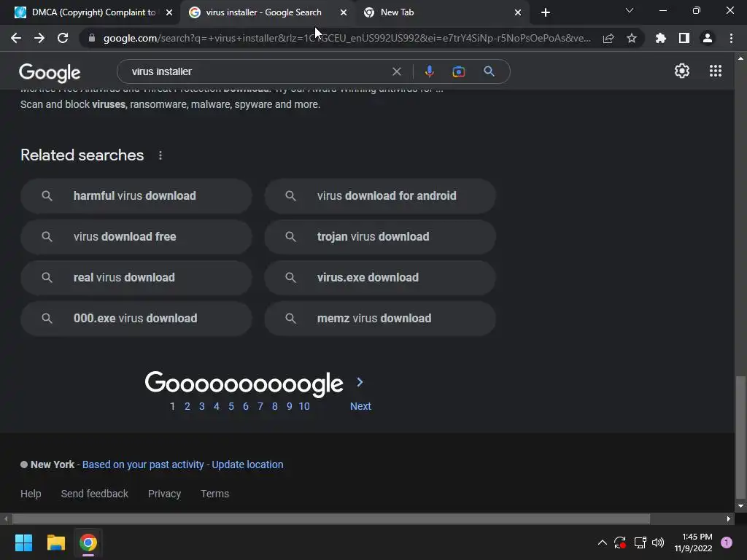Close the DMCA Complaint tab
Viewport: 747px width, 560px height.
[169, 13]
